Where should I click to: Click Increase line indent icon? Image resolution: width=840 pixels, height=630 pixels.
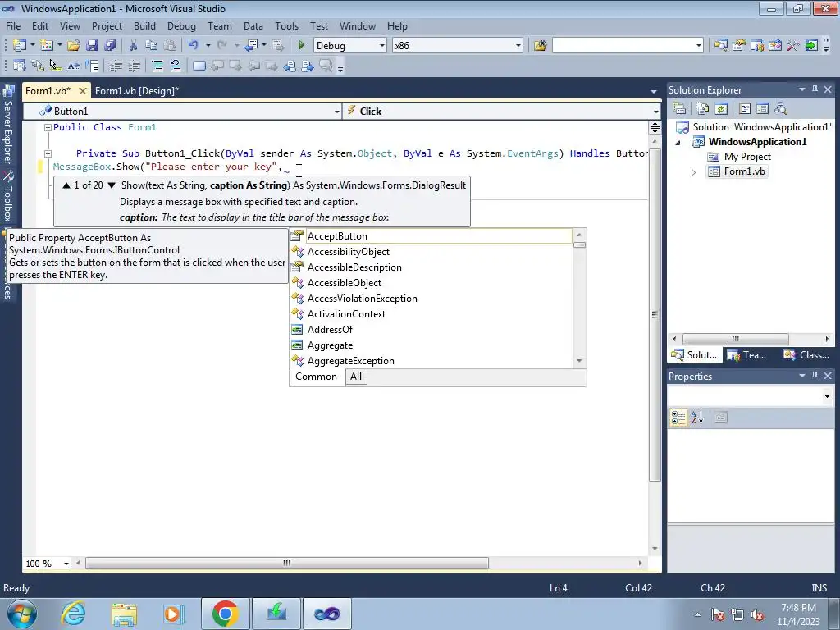click(134, 66)
